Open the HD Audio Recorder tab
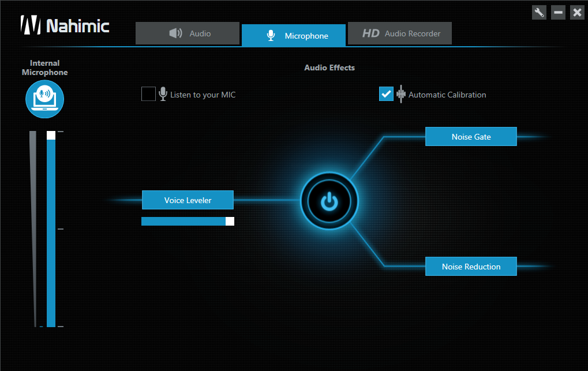 tap(400, 33)
